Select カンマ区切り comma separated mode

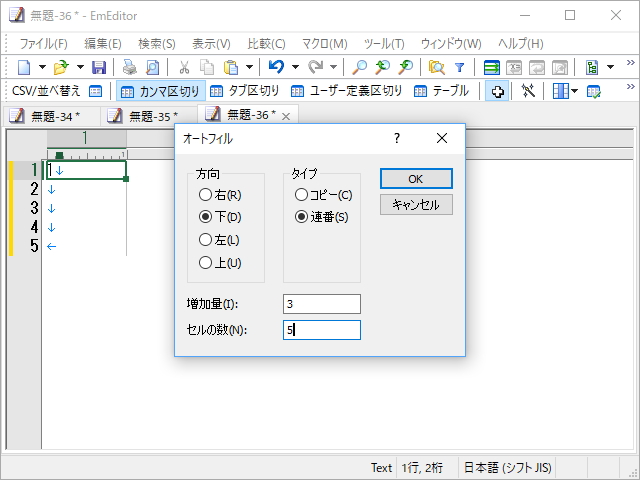160,91
